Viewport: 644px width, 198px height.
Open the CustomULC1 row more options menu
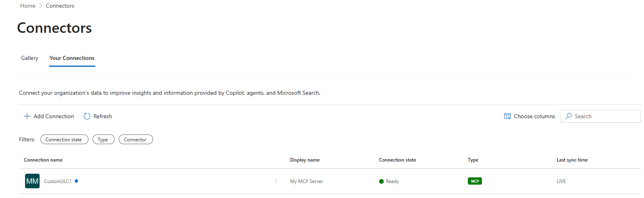click(276, 181)
